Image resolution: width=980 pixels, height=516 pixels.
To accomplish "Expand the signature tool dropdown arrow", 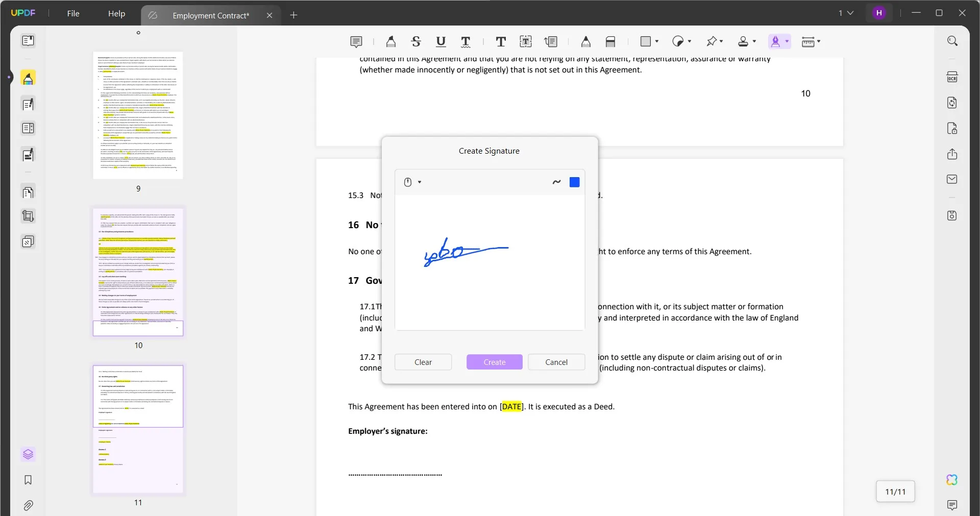I will click(x=787, y=41).
